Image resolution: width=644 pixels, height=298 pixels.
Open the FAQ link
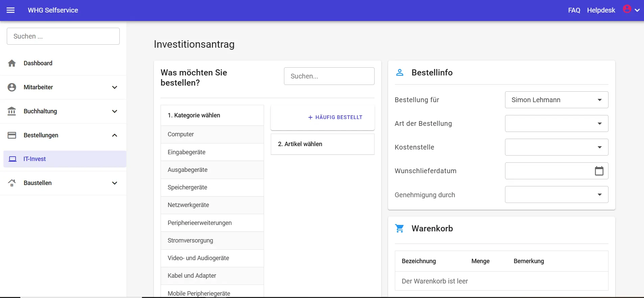tap(574, 10)
